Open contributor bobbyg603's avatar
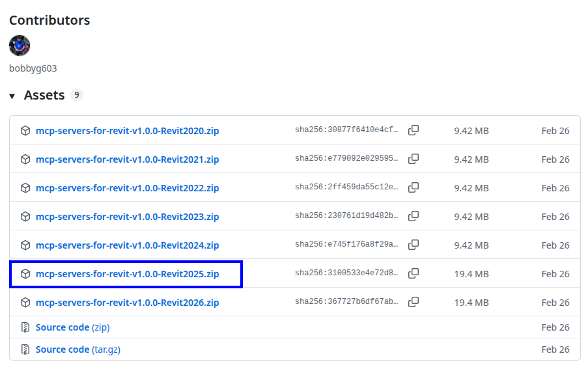Screen dimensions: 588x369 pos(20,46)
